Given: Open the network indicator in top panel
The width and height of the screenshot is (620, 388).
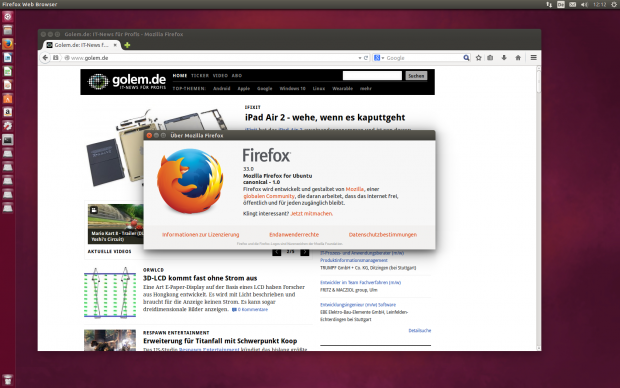Looking at the screenshot, I should click(549, 4).
